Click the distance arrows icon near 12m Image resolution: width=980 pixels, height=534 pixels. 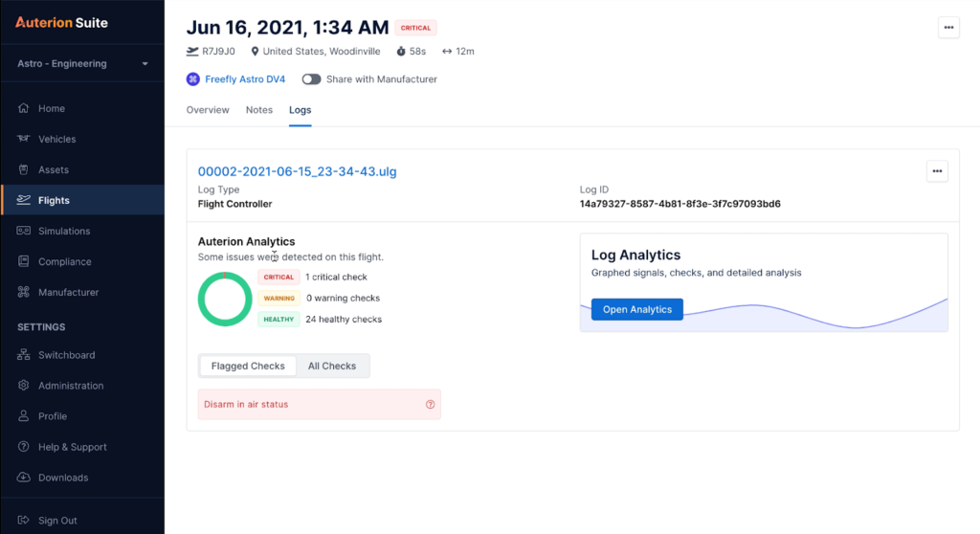coord(447,52)
